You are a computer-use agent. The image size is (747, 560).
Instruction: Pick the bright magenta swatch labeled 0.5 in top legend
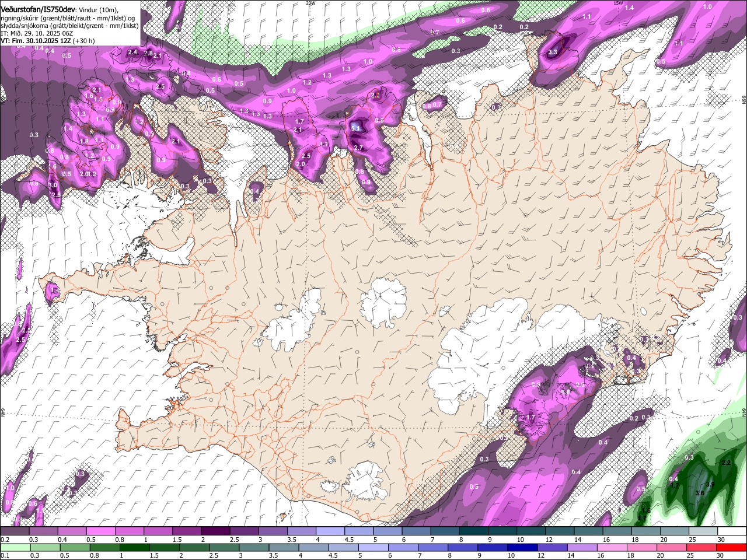point(100,531)
